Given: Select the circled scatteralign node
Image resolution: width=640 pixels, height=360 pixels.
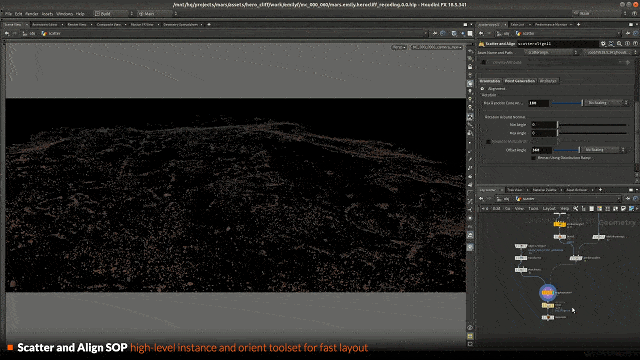Looking at the screenshot, I should (x=548, y=293).
